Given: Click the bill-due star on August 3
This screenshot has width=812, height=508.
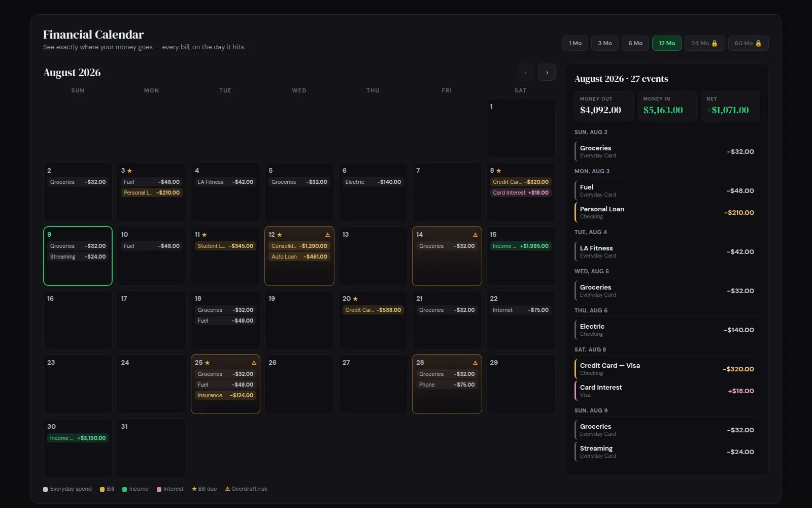Looking at the screenshot, I should point(130,171).
